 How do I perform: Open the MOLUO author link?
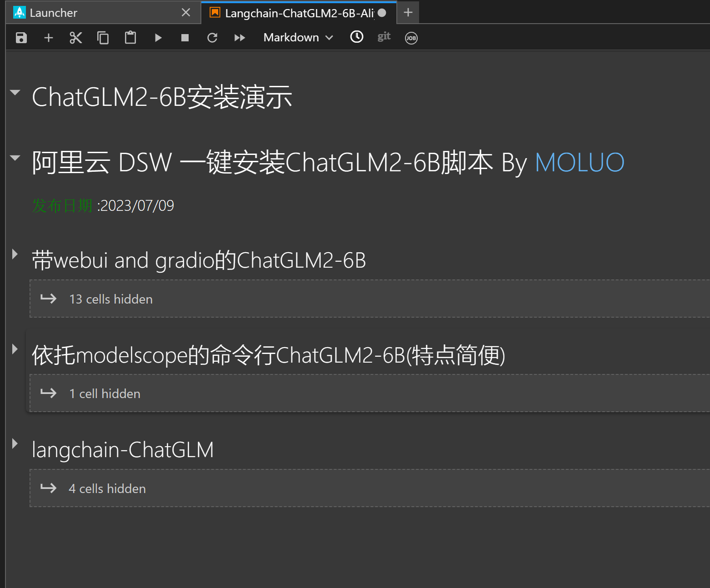[580, 163]
